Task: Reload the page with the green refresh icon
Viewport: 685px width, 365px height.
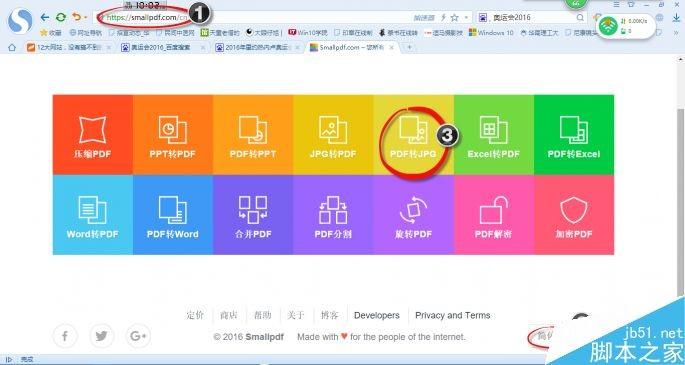Action: pyautogui.click(x=61, y=17)
